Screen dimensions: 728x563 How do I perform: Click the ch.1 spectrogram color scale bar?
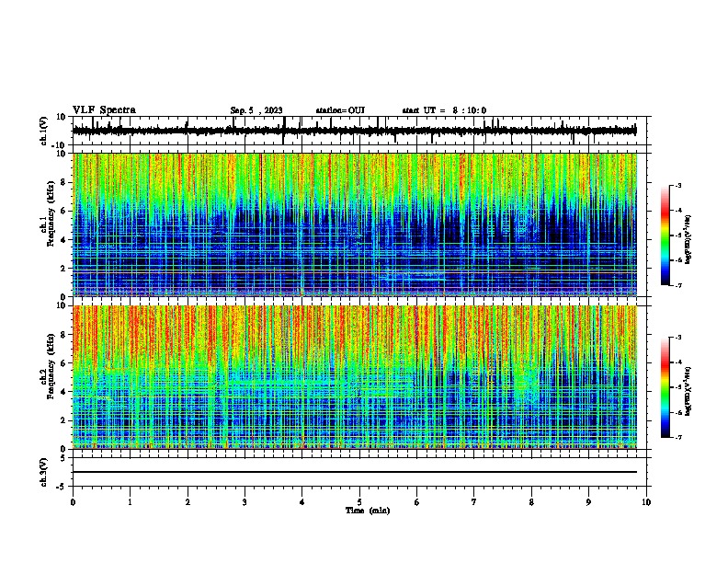[x=665, y=236]
